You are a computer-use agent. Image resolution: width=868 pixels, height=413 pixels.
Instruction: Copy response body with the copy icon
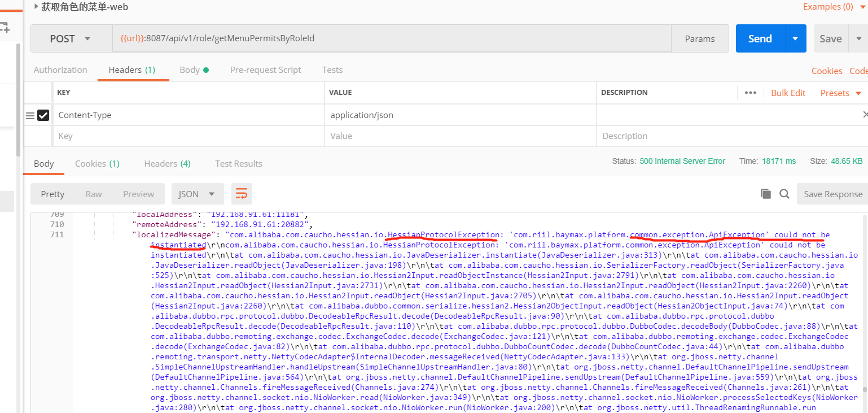[766, 194]
